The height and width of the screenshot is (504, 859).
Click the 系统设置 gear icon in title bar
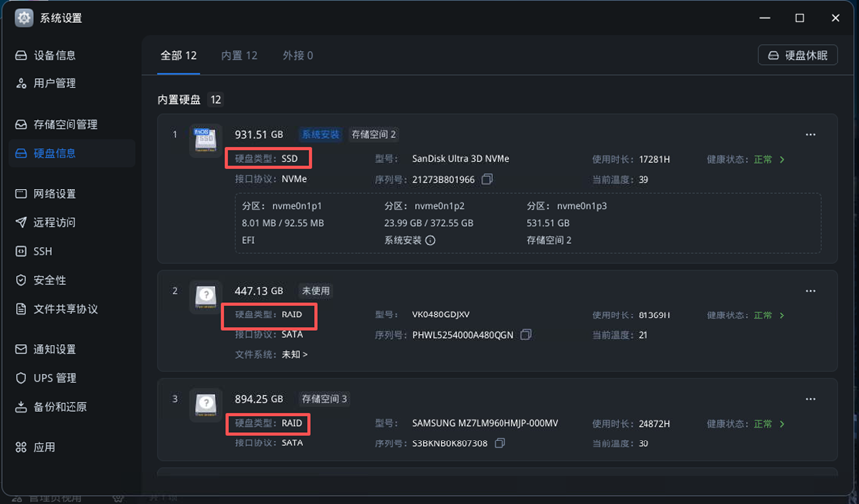point(24,18)
